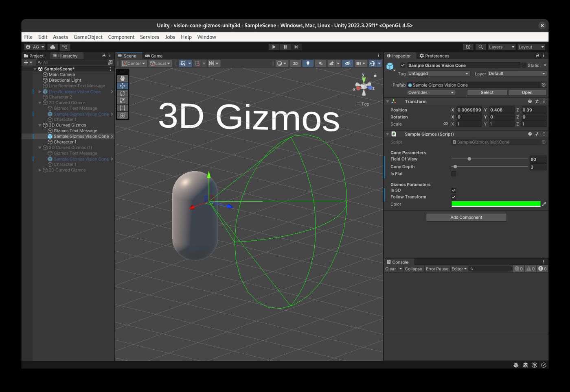Toggle constrained proportions link icon for Scale
570x392 pixels.
pyautogui.click(x=445, y=124)
